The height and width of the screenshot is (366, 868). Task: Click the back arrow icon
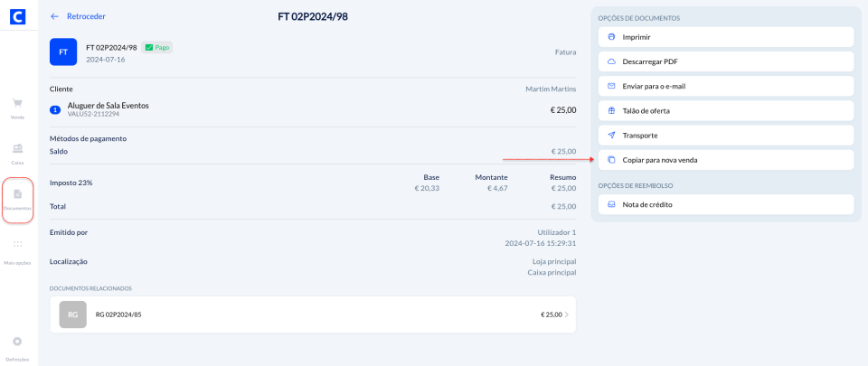click(x=55, y=16)
